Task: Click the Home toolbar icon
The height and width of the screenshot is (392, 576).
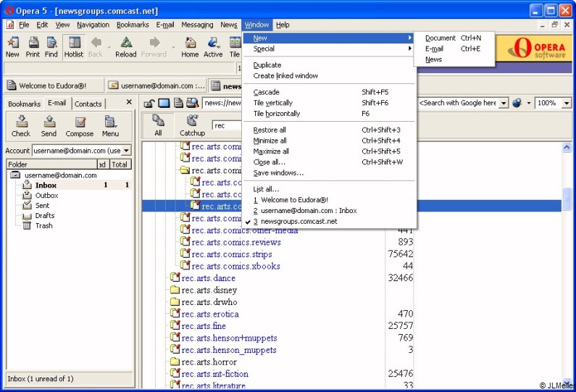Action: [190, 47]
